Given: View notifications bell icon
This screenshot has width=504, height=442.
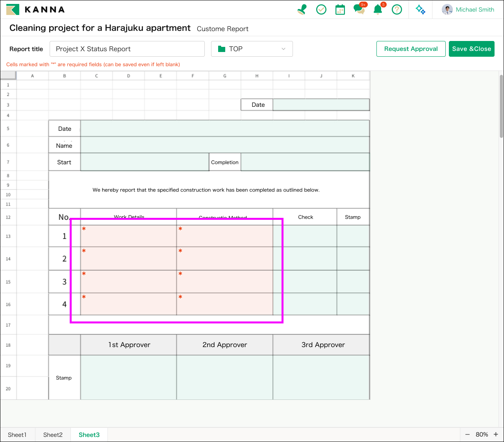Looking at the screenshot, I should 378,9.
